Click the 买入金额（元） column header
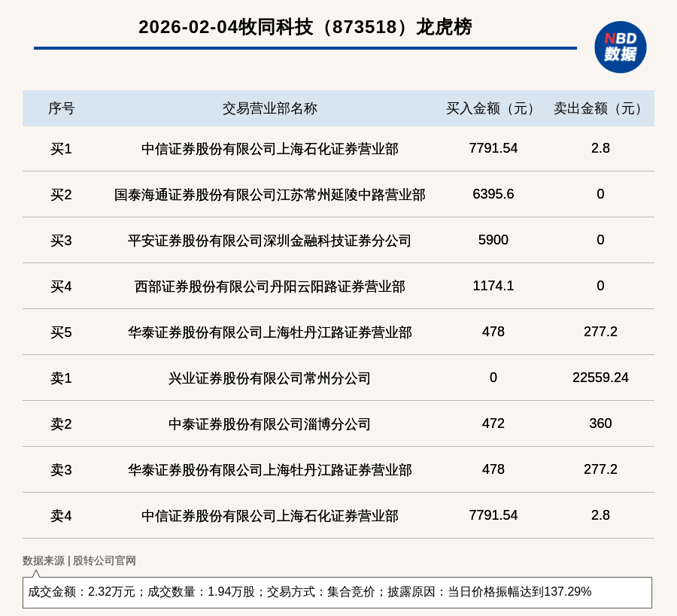Screen dimensions: 677x616 [x=493, y=108]
